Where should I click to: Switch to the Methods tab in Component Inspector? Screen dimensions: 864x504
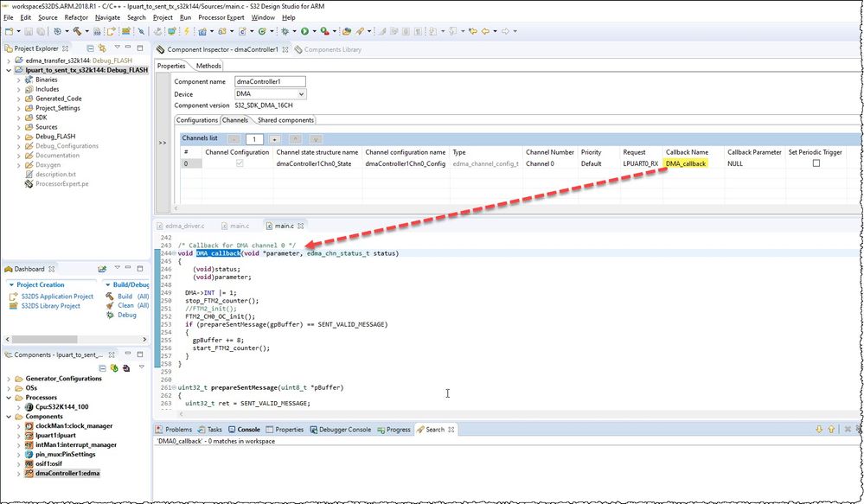(208, 66)
